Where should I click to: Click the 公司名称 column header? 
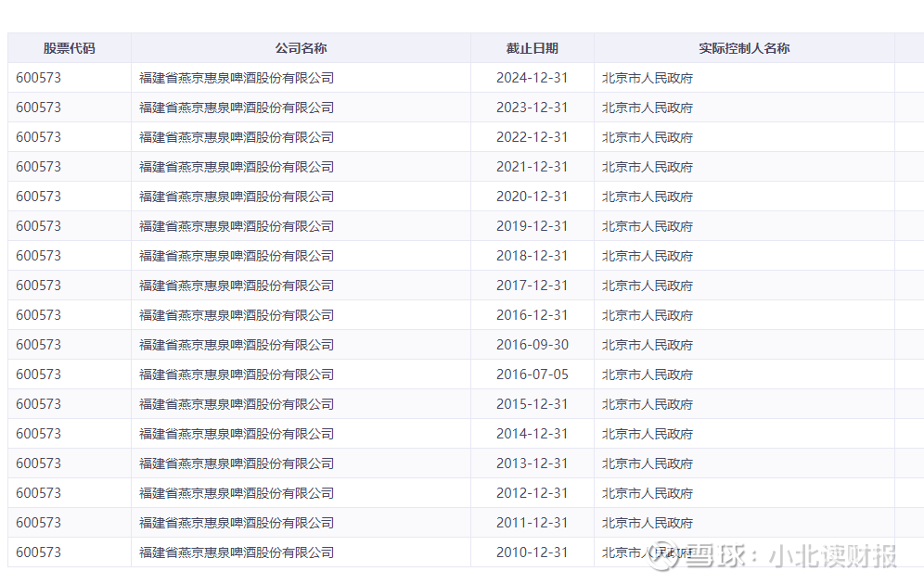coord(301,48)
